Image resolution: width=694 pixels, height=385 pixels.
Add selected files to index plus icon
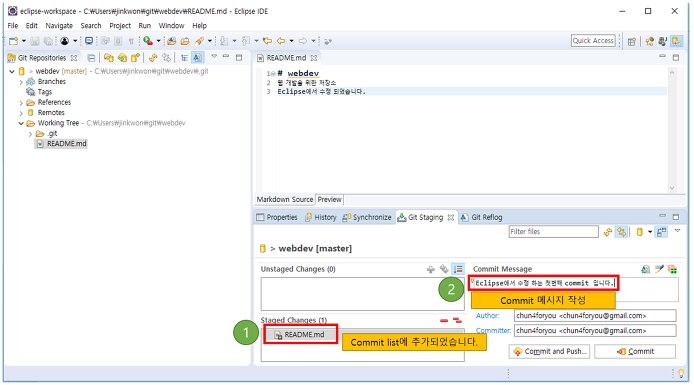coord(431,269)
